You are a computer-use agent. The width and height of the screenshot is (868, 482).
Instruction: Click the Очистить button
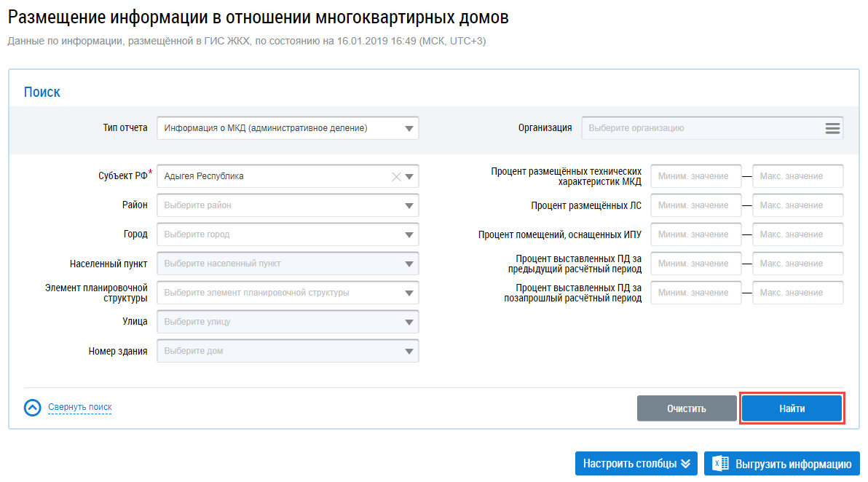[x=686, y=408]
